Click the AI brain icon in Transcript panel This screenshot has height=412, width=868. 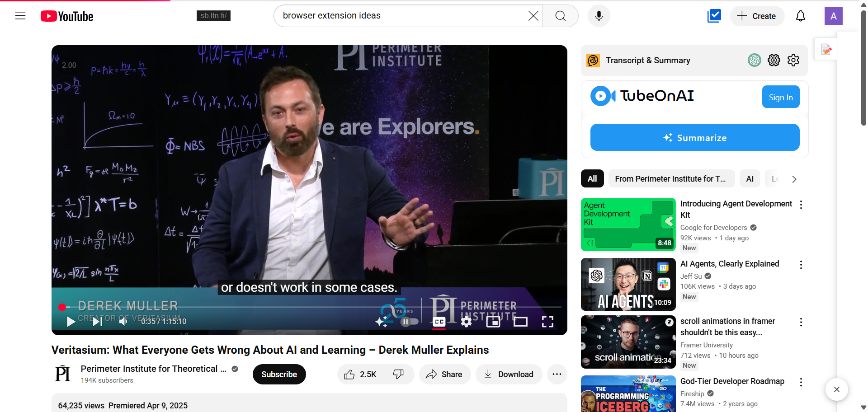click(x=774, y=60)
